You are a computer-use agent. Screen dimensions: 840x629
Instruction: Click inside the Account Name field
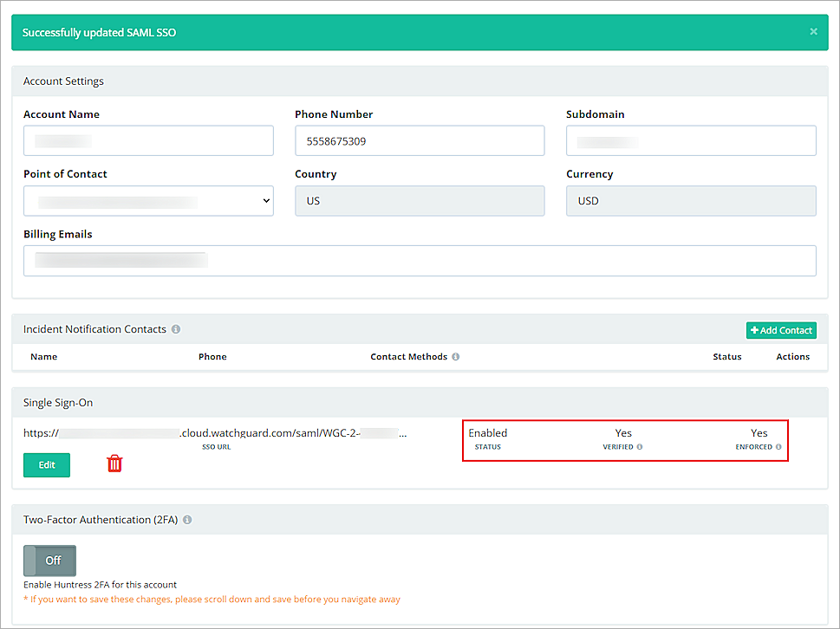click(x=148, y=140)
